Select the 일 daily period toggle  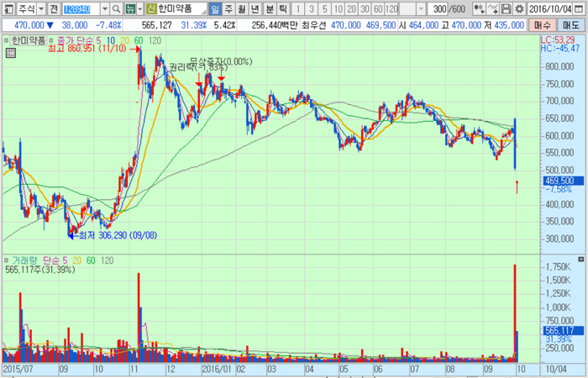(x=216, y=8)
